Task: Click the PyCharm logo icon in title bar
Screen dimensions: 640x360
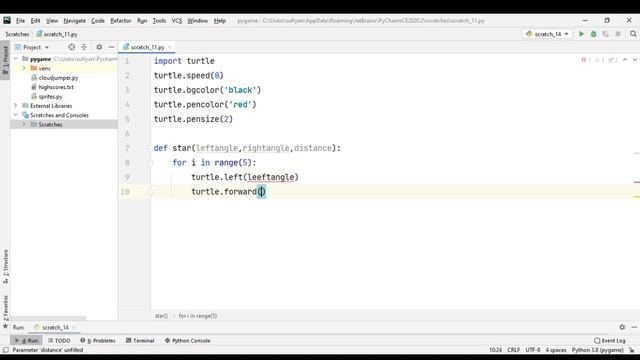Action: point(7,20)
